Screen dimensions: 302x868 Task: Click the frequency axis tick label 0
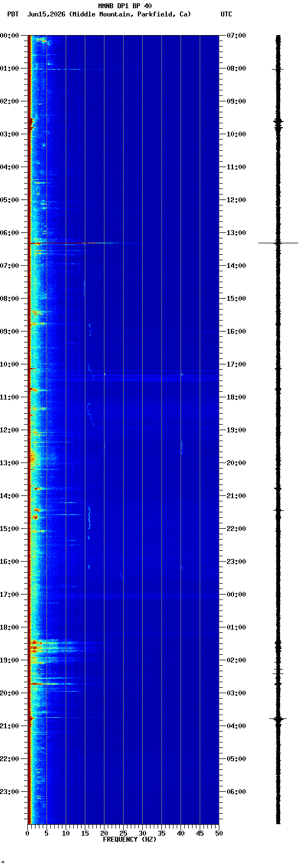(27, 833)
